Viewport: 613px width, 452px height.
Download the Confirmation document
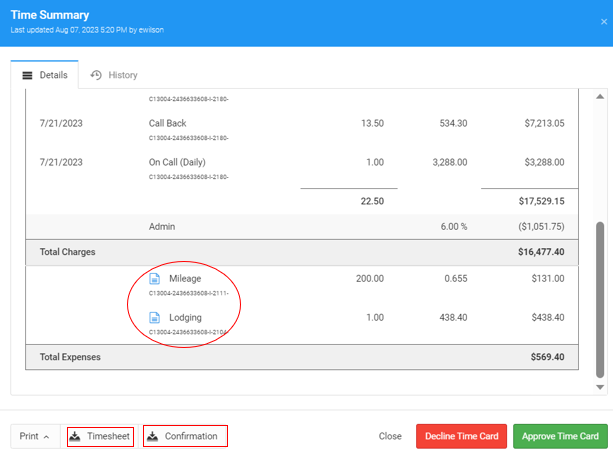coord(185,437)
